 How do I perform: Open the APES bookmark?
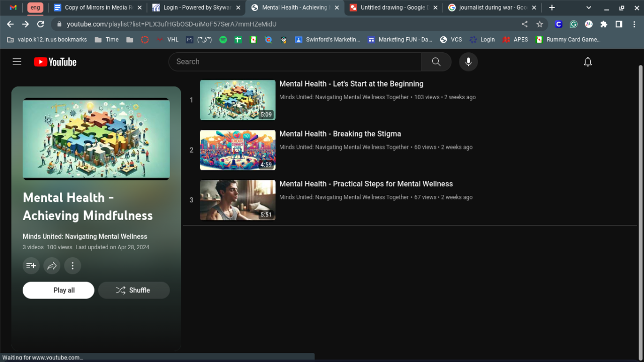click(516, 39)
